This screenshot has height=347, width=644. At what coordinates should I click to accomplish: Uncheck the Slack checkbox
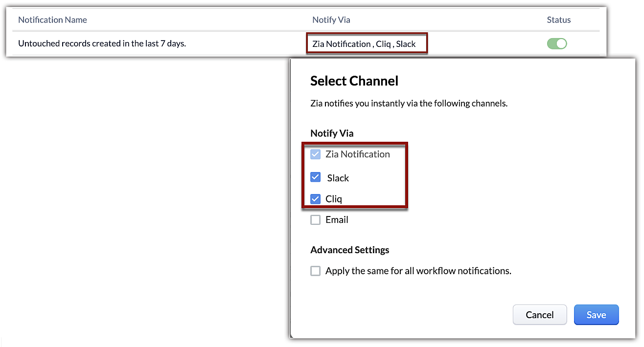[316, 177]
